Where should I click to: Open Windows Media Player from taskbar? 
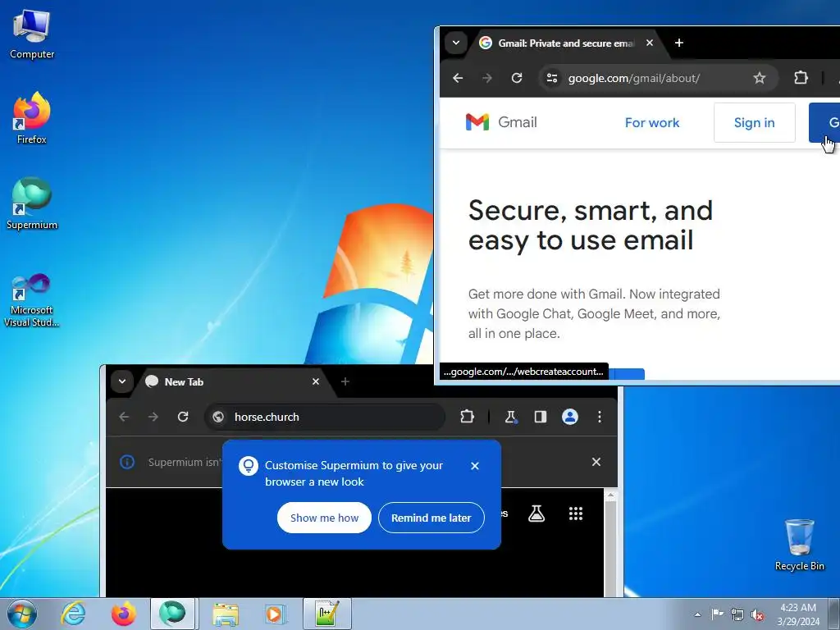point(276,614)
